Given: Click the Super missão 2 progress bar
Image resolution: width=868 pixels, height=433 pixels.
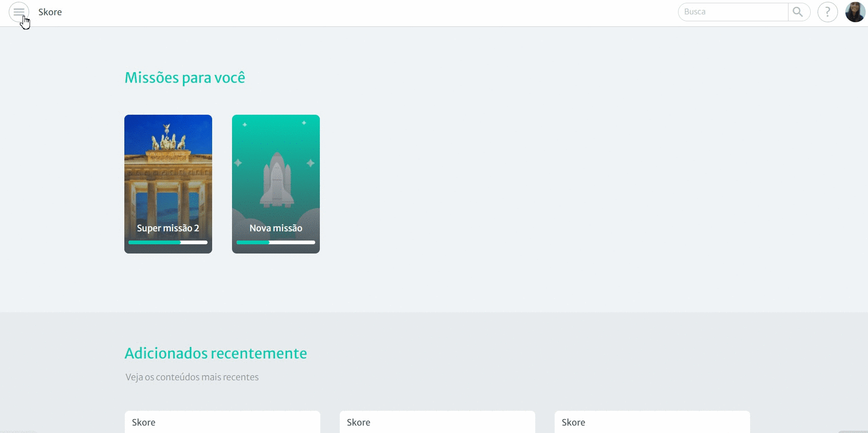Looking at the screenshot, I should pyautogui.click(x=168, y=242).
